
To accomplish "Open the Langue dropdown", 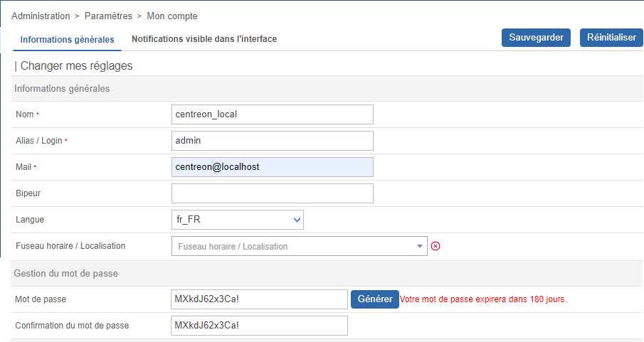I will tap(238, 220).
